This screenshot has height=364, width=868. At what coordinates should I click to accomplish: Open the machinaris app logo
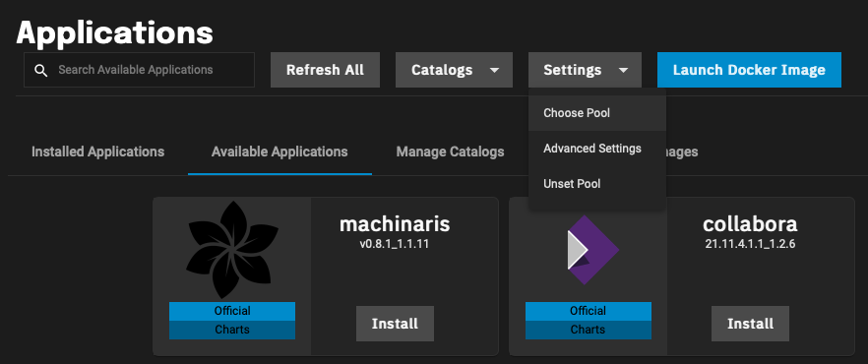[x=232, y=250]
